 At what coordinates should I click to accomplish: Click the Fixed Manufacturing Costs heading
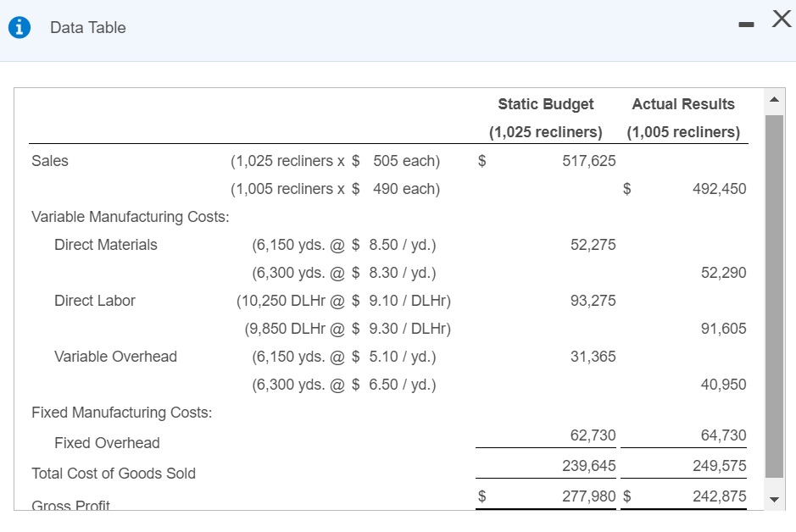[121, 413]
